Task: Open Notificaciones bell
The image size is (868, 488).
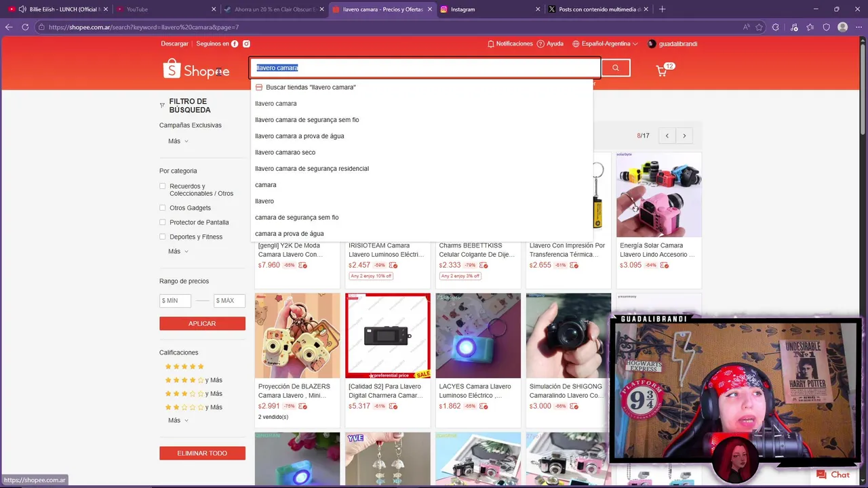Action: [x=510, y=44]
